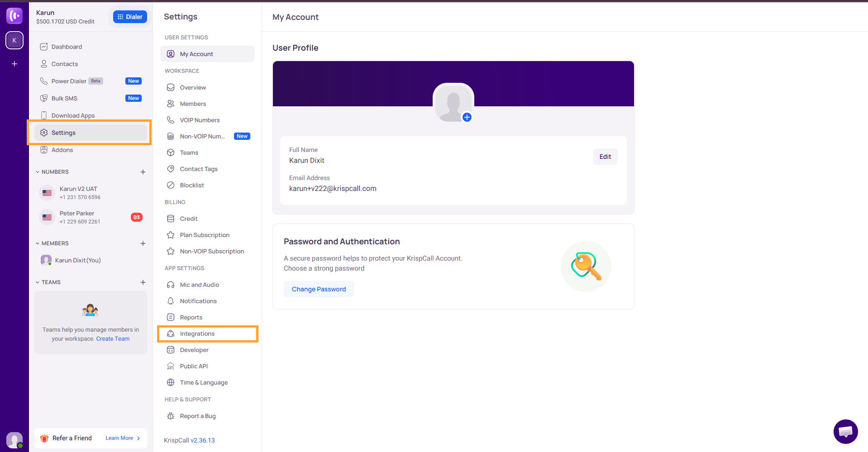Collapse the NUMBERS section
This screenshot has height=452, width=868.
pyautogui.click(x=38, y=172)
